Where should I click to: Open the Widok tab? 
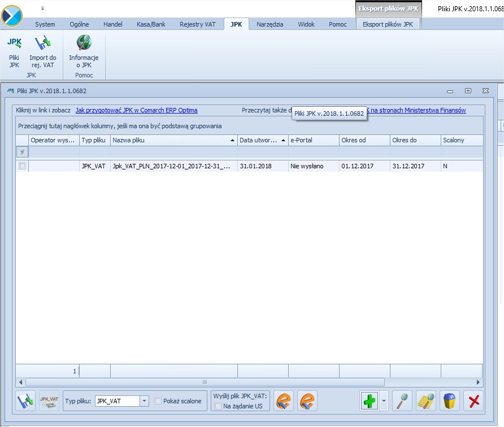(306, 24)
